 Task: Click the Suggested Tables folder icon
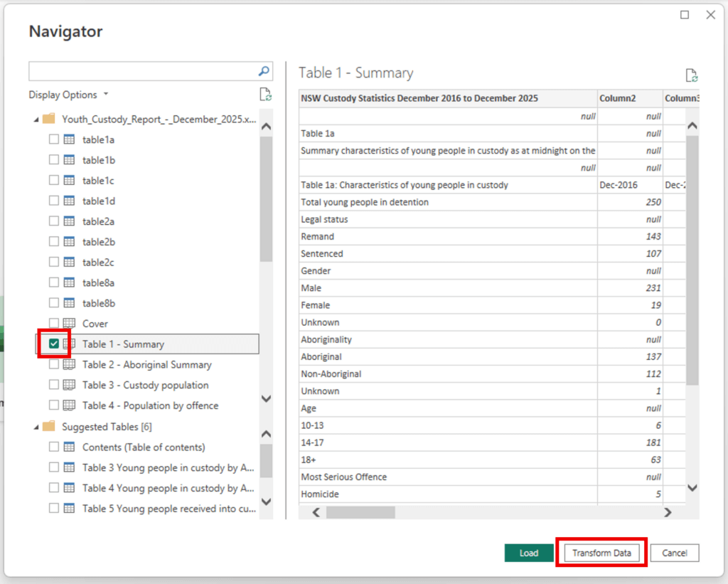48,427
